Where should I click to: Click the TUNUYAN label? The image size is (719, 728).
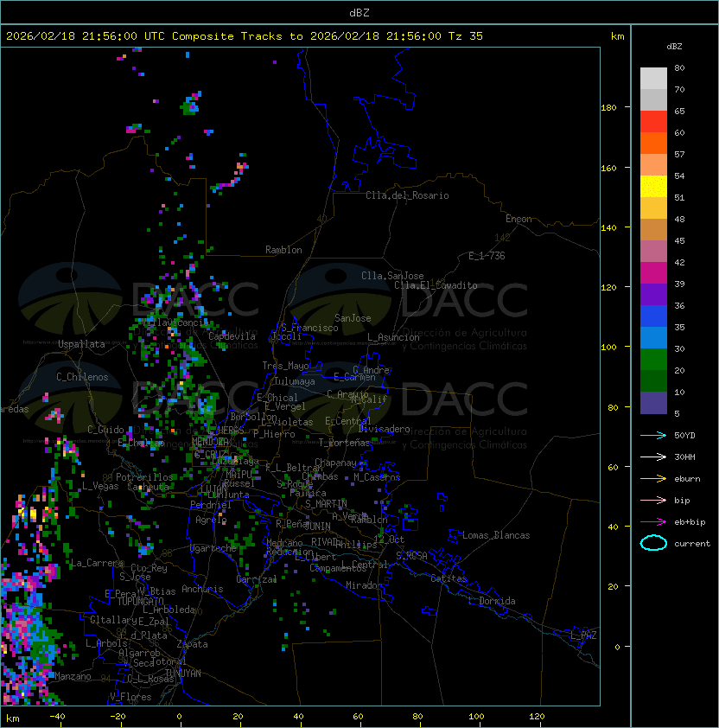point(183,674)
